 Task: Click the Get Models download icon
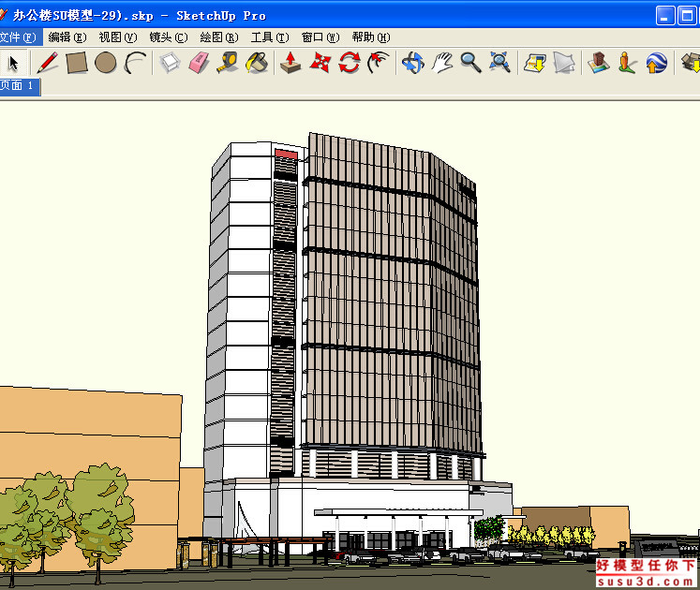(535, 63)
